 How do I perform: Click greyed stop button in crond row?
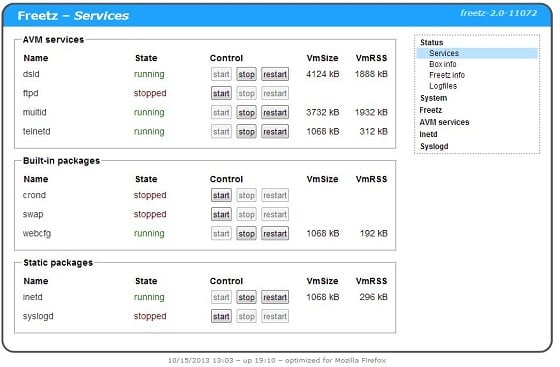pyautogui.click(x=246, y=195)
